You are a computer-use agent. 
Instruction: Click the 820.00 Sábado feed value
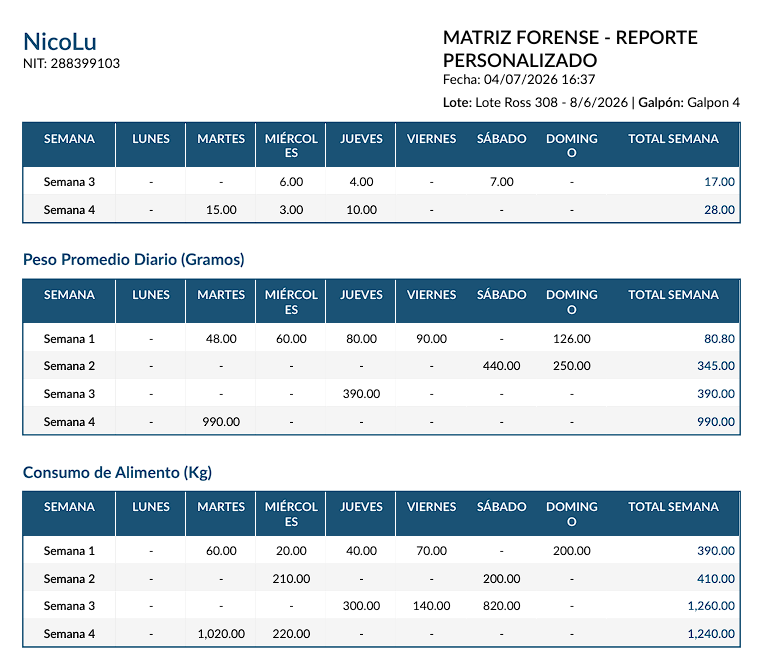click(502, 606)
